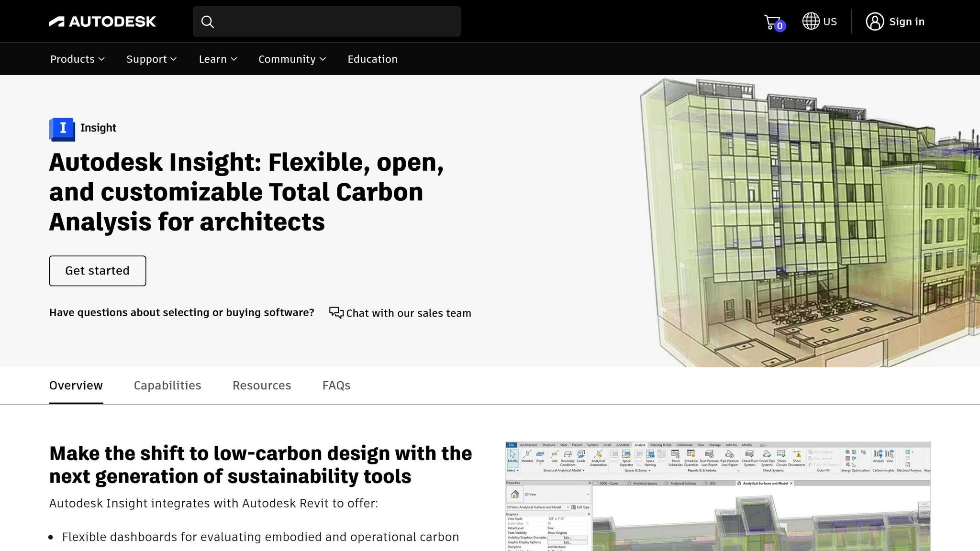Click the 3D building hero image
The width and height of the screenshot is (980, 551).
809,222
